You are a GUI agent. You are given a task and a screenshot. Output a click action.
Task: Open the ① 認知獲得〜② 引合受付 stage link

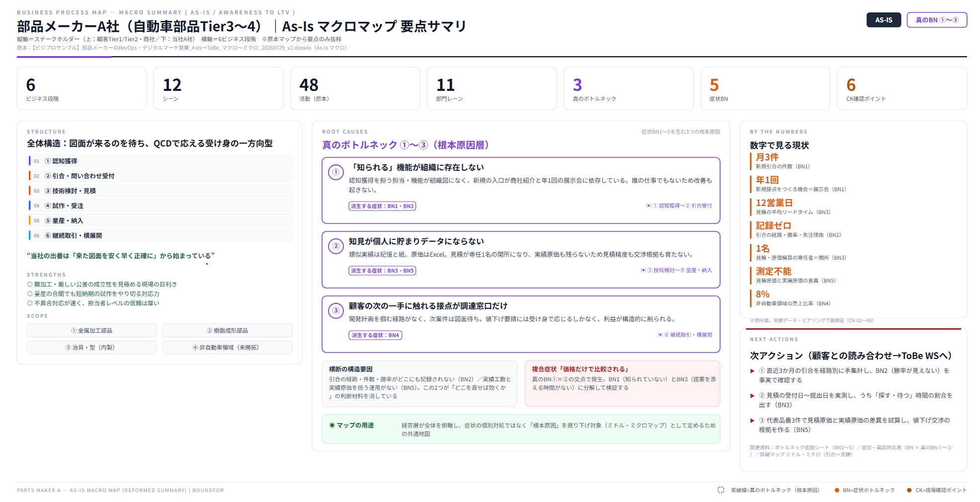click(679, 206)
